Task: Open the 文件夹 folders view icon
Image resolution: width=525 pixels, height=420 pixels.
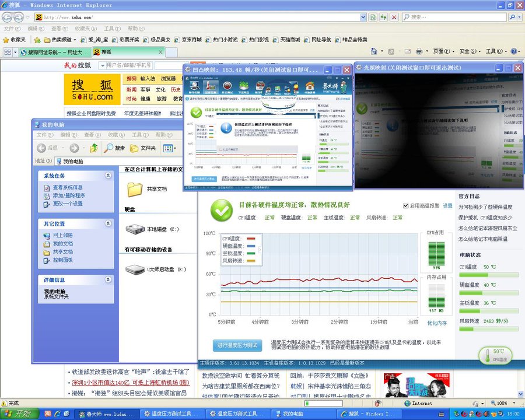Action: click(135, 148)
